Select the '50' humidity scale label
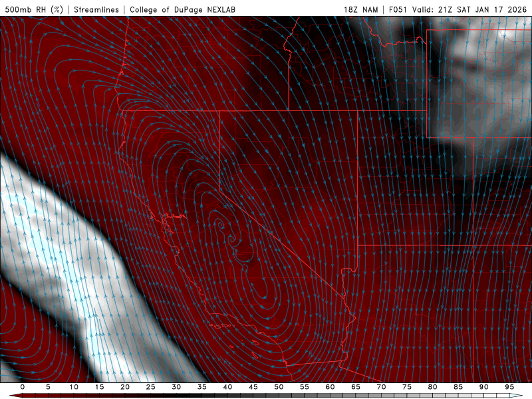This screenshot has height=399, width=532. pyautogui.click(x=279, y=387)
